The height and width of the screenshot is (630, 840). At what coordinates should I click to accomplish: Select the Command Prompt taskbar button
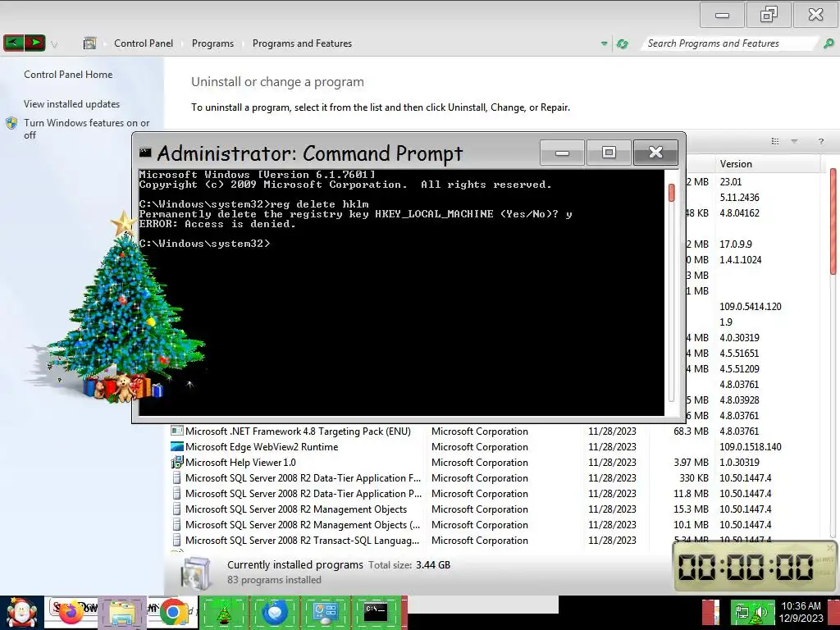[376, 613]
